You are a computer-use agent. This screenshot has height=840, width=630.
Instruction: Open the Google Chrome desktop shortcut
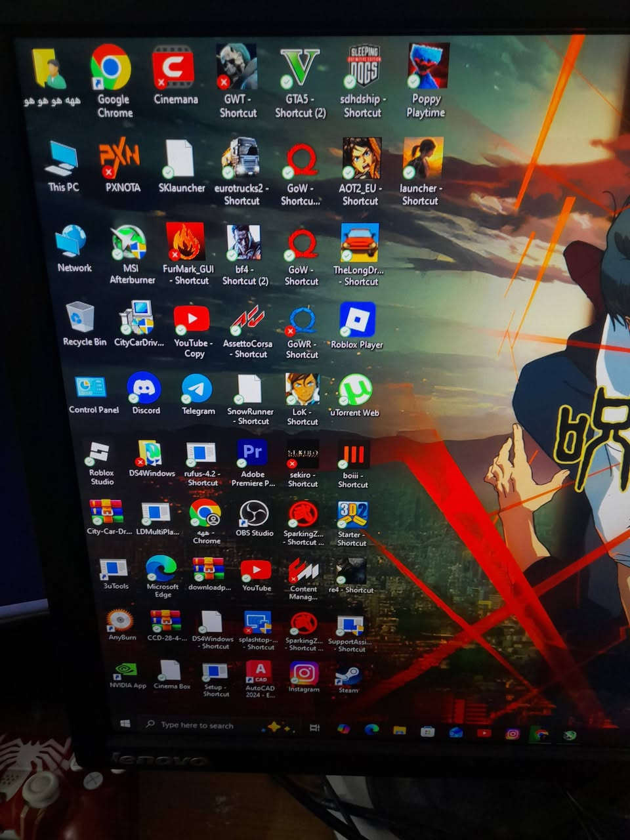coord(110,68)
